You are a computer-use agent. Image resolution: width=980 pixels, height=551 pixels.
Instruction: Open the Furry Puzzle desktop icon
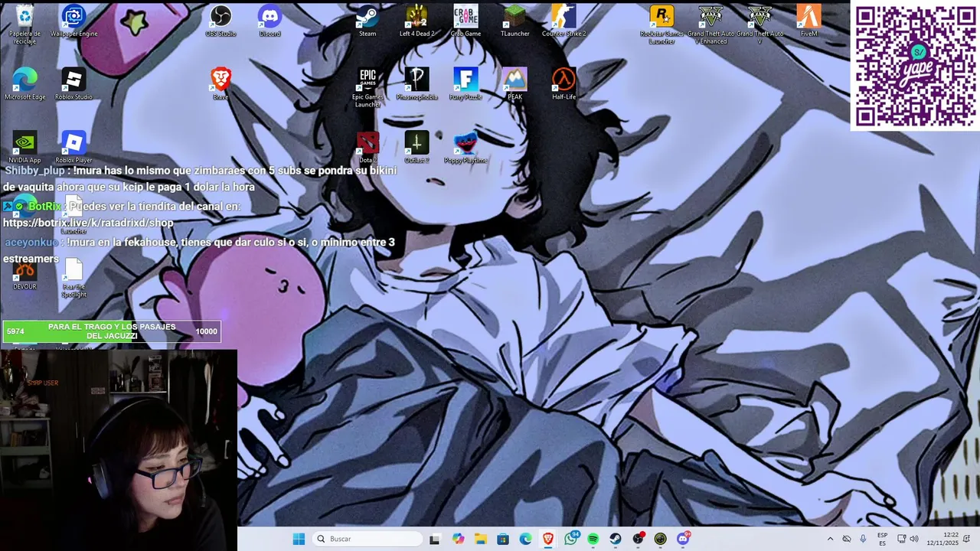click(465, 84)
